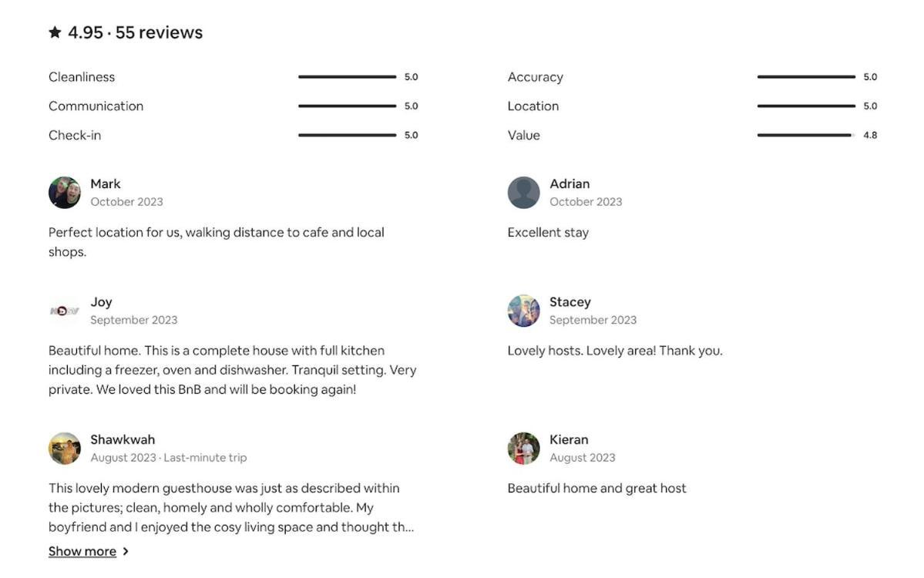Click the Accuracy rating bar
The image size is (924, 578).
[x=806, y=76]
